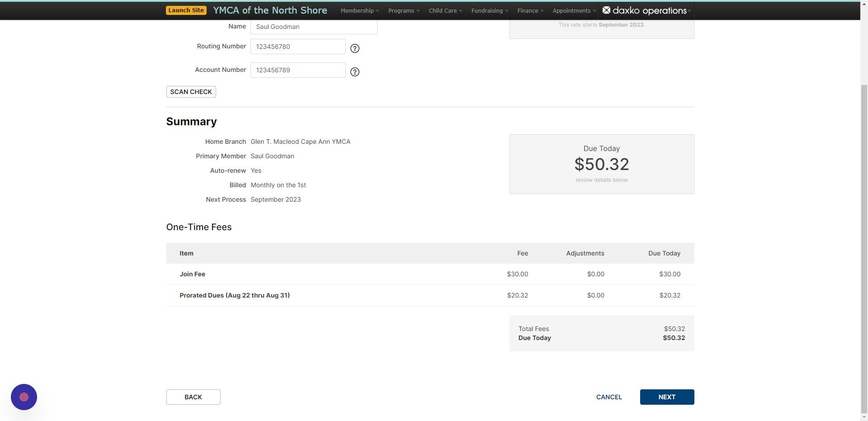868x421 pixels.
Task: Click the Primary Member Saul Goodman value
Action: tap(272, 156)
